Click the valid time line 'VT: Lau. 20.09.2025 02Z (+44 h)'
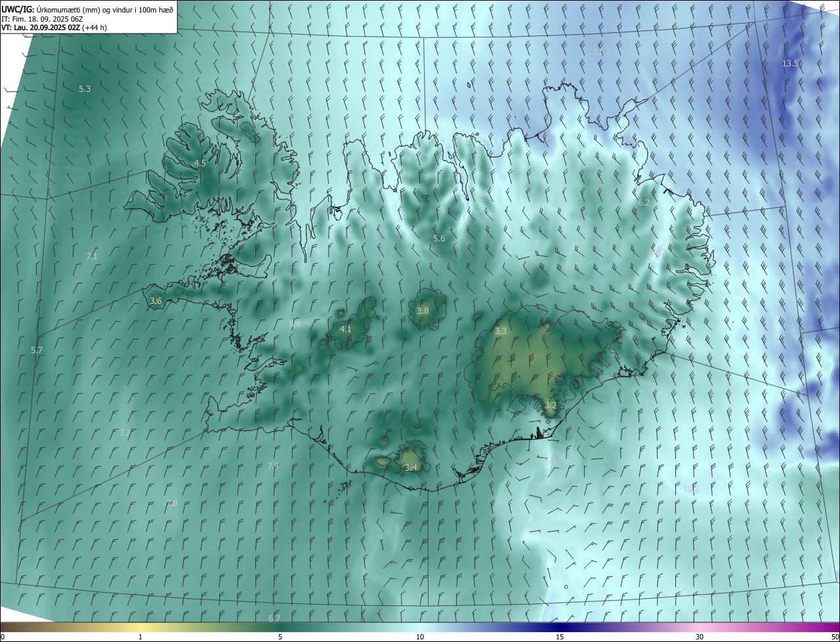This screenshot has width=840, height=642. click(54, 28)
